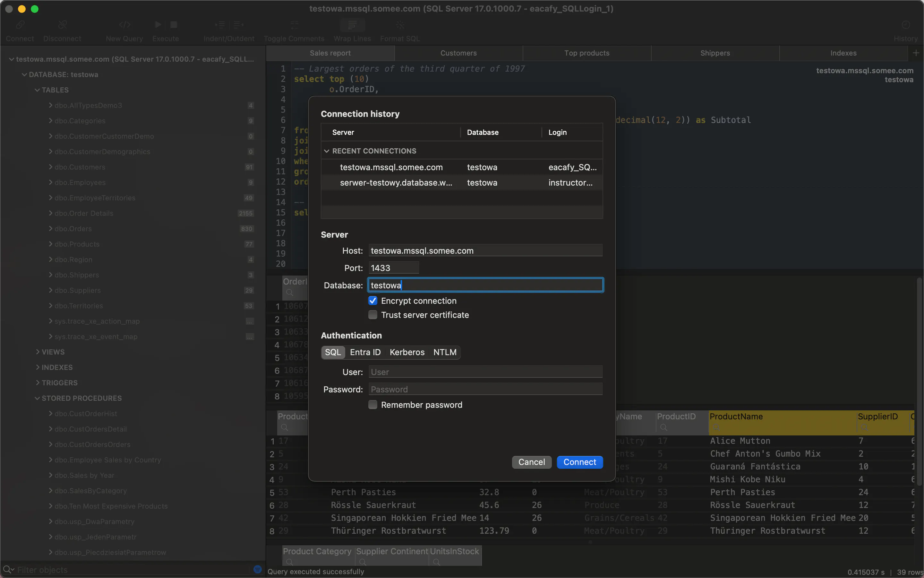Viewport: 924px width, 578px height.
Task: Select serwer-testowy.database recent connection
Action: tap(462, 183)
